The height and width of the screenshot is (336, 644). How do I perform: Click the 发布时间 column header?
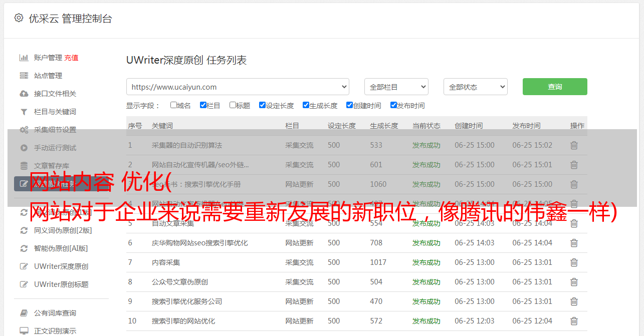(x=526, y=126)
